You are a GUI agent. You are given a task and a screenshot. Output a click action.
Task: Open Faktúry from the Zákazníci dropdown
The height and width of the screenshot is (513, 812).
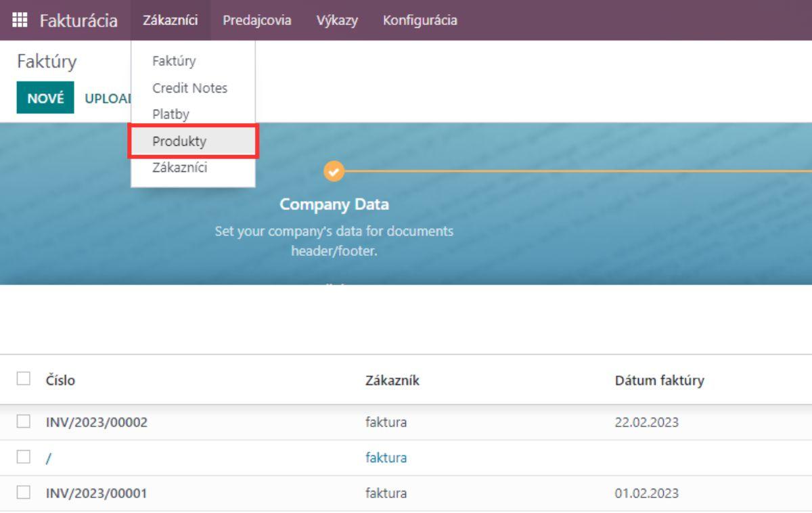[174, 61]
